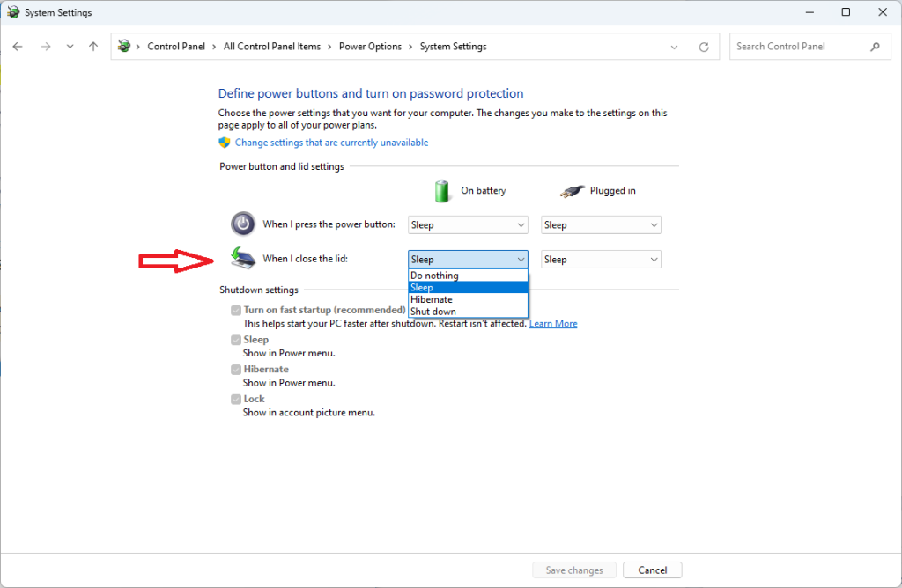
Task: Click the search magnifier icon
Action: tap(875, 46)
